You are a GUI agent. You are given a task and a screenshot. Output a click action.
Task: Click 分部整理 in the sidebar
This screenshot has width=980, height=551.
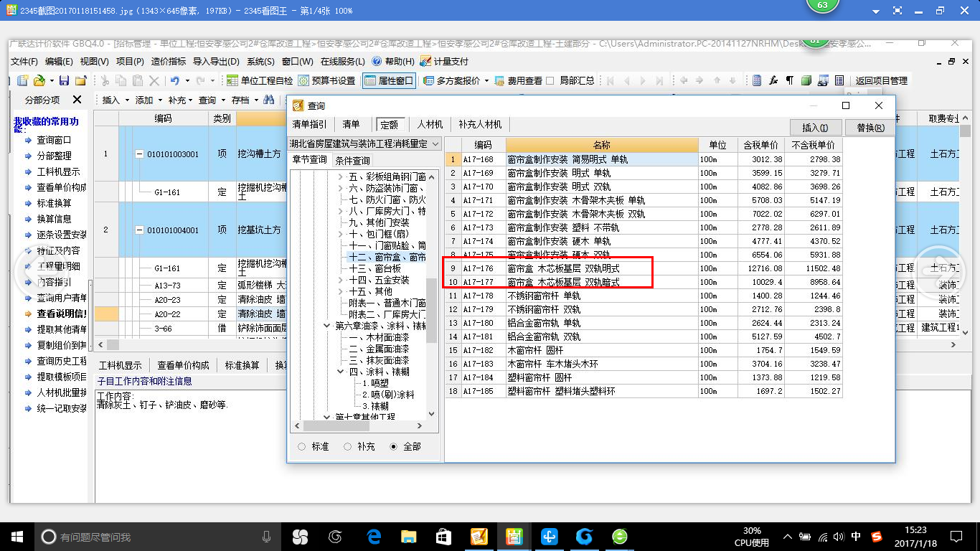(55, 156)
